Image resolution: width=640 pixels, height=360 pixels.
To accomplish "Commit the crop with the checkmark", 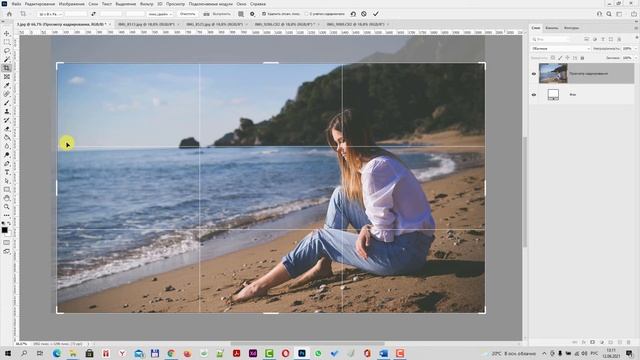I will (376, 14).
